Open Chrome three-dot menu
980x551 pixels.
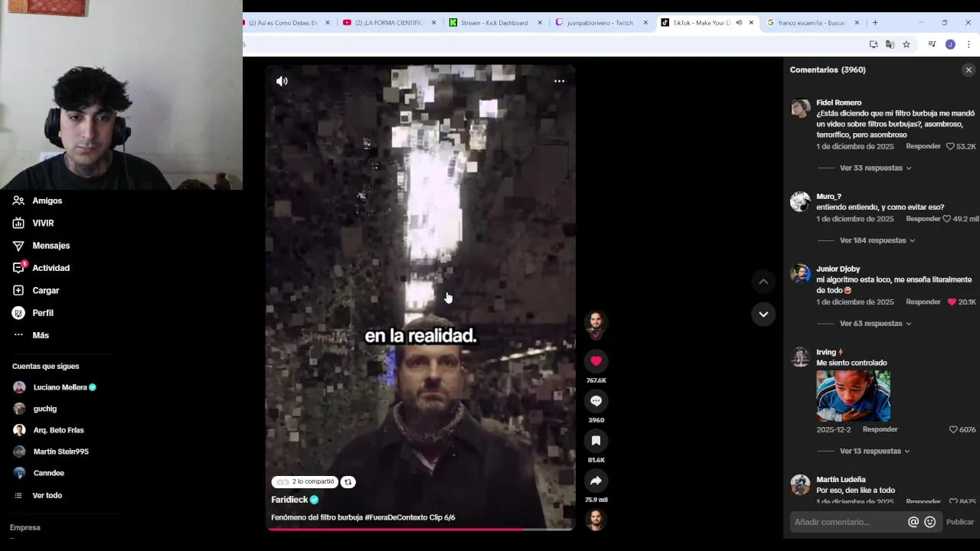[969, 44]
